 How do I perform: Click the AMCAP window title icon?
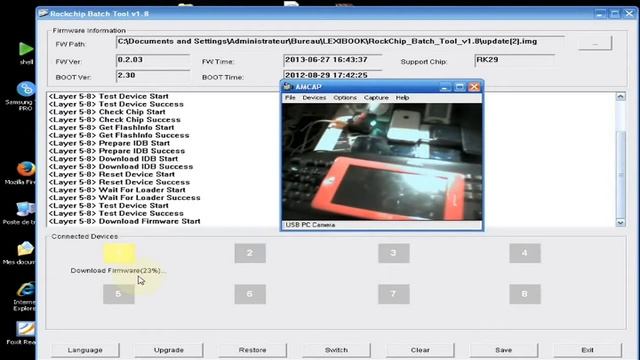tap(288, 87)
